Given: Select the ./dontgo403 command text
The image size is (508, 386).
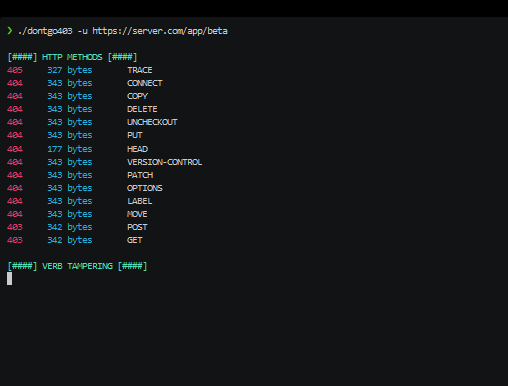Looking at the screenshot, I should click(x=45, y=31).
